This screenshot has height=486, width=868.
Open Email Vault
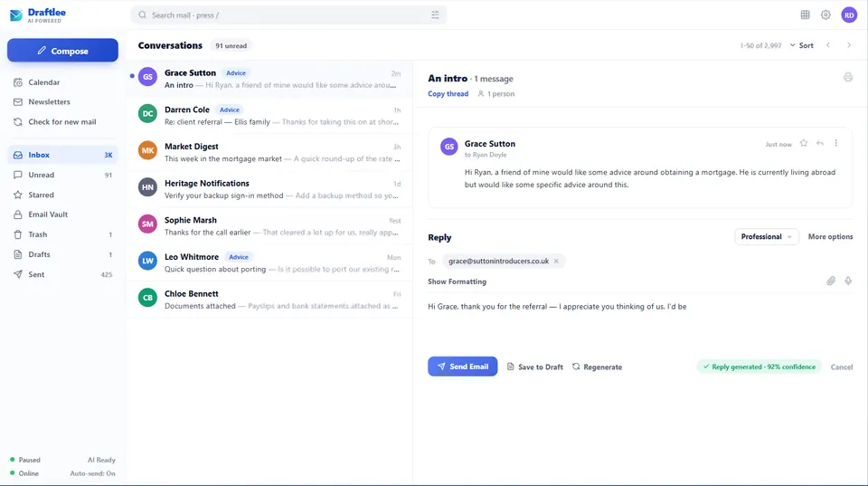click(x=62, y=214)
